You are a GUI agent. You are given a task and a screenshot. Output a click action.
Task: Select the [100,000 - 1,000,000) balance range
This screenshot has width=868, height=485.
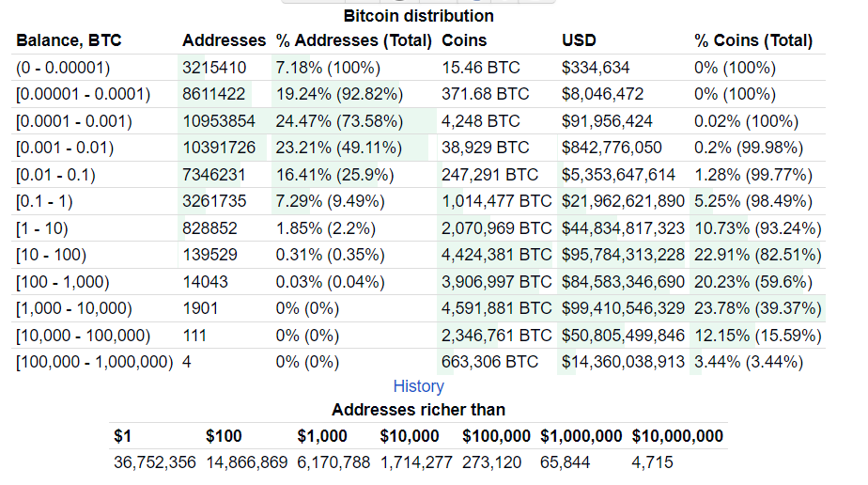[94, 362]
